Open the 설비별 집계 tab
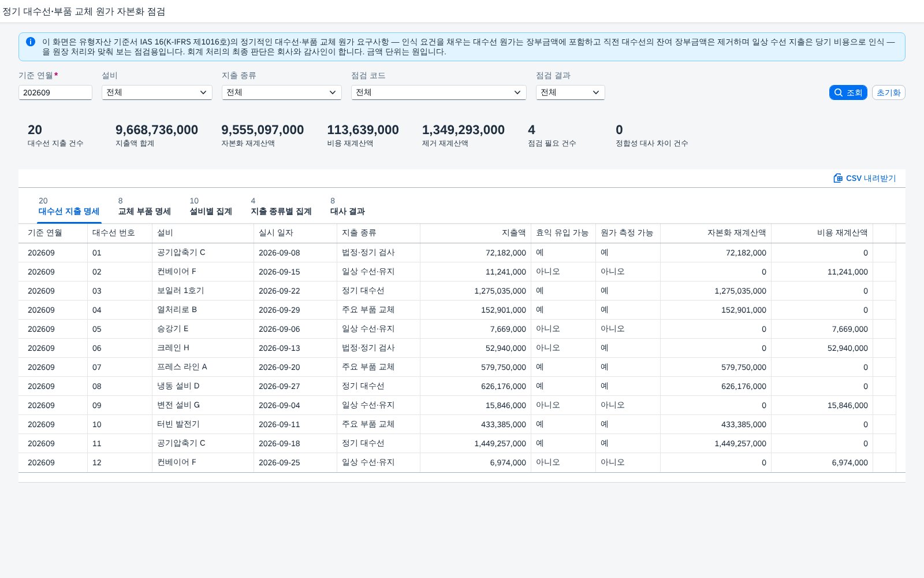The width and height of the screenshot is (924, 578). point(211,206)
